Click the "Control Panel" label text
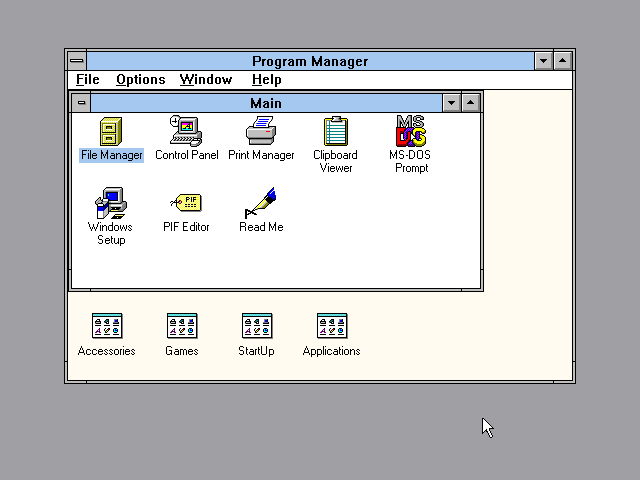This screenshot has width=640, height=480. (187, 155)
